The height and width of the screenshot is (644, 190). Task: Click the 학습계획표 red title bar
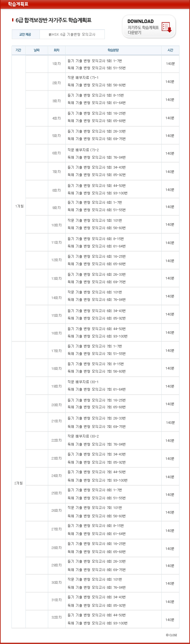click(18, 4)
